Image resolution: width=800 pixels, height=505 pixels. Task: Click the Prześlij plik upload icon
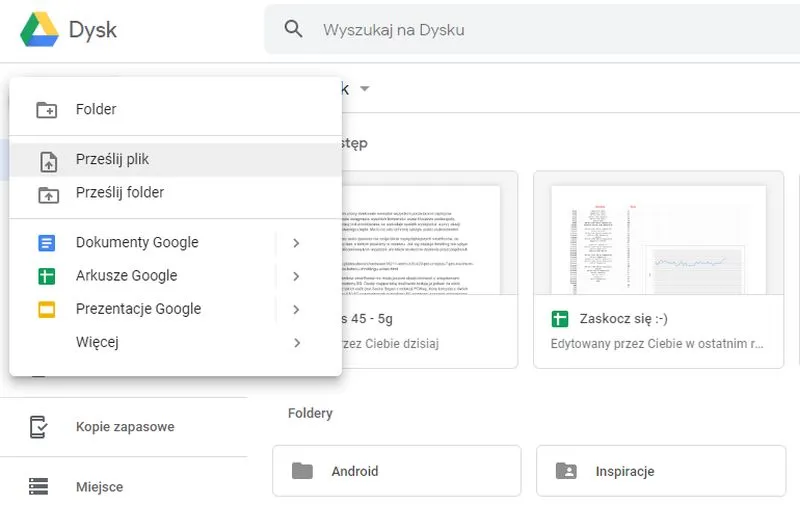46,160
